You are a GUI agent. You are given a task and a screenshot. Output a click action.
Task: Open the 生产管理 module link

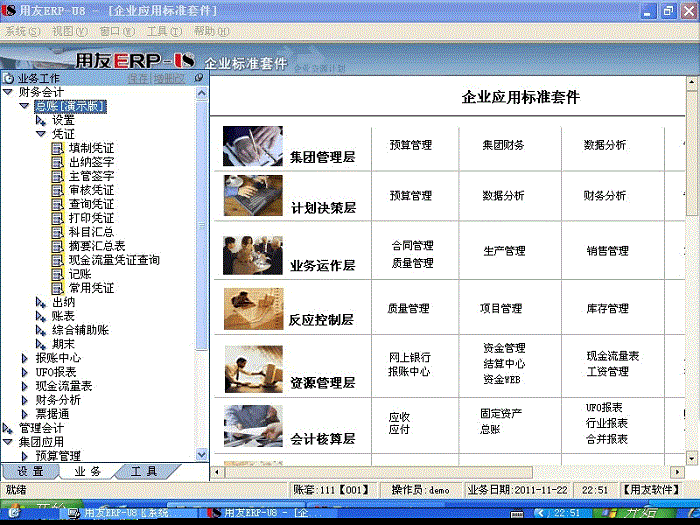tap(504, 251)
